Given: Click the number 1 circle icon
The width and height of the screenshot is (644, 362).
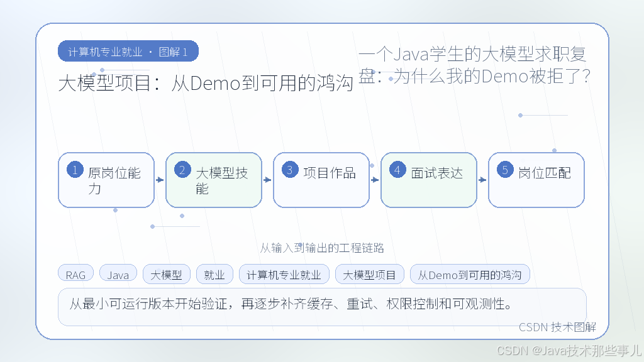Looking at the screenshot, I should pos(75,170).
